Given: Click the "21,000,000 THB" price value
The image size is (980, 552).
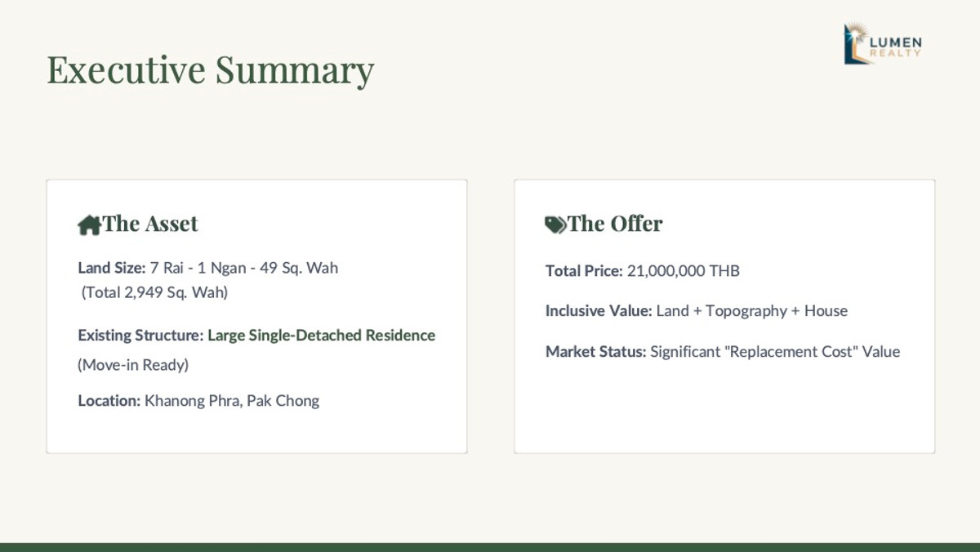Looking at the screenshot, I should click(x=684, y=271).
